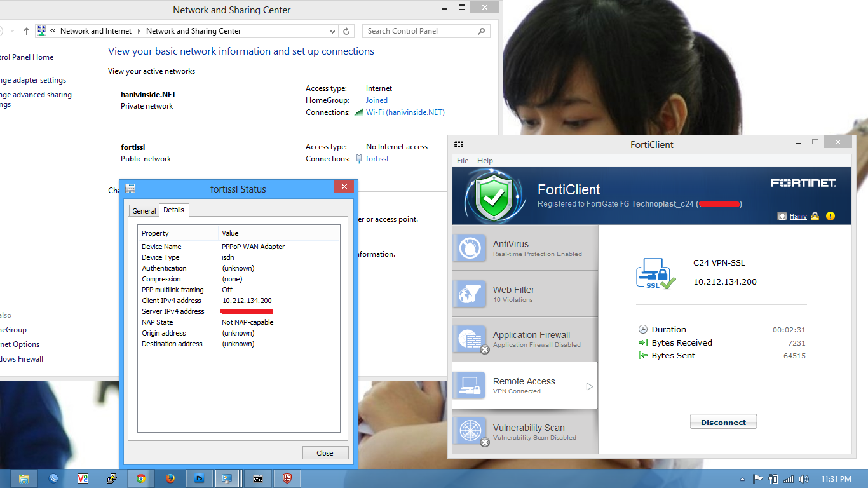Select the Details tab in fortissl Status
Image resolution: width=868 pixels, height=488 pixels.
tap(173, 210)
